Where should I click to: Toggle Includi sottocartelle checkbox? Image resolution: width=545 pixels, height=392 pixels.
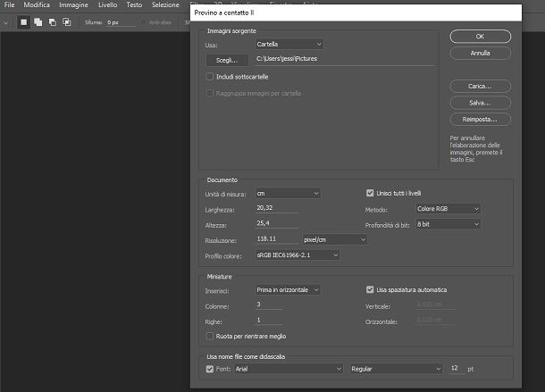click(210, 77)
